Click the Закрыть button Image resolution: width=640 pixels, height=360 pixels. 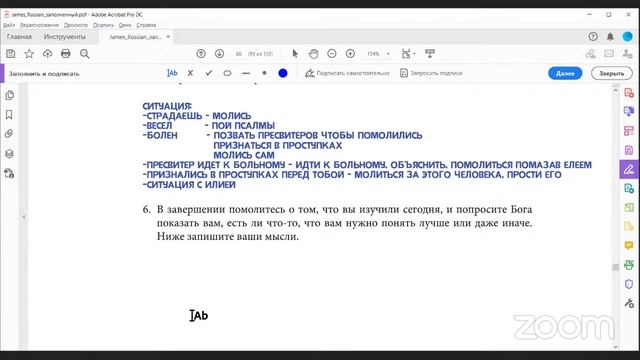pyautogui.click(x=611, y=73)
